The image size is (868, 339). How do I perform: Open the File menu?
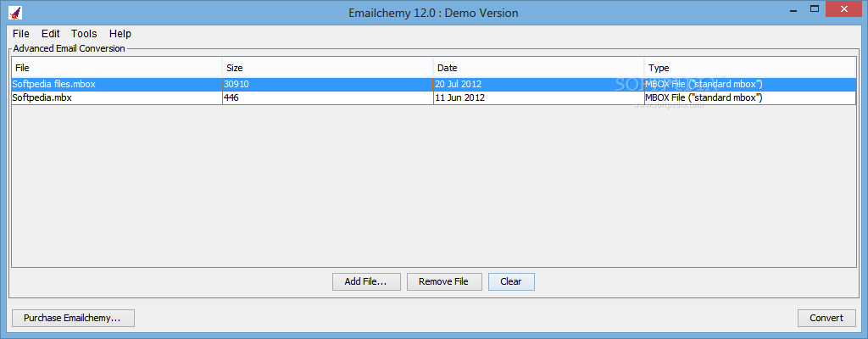[x=21, y=34]
